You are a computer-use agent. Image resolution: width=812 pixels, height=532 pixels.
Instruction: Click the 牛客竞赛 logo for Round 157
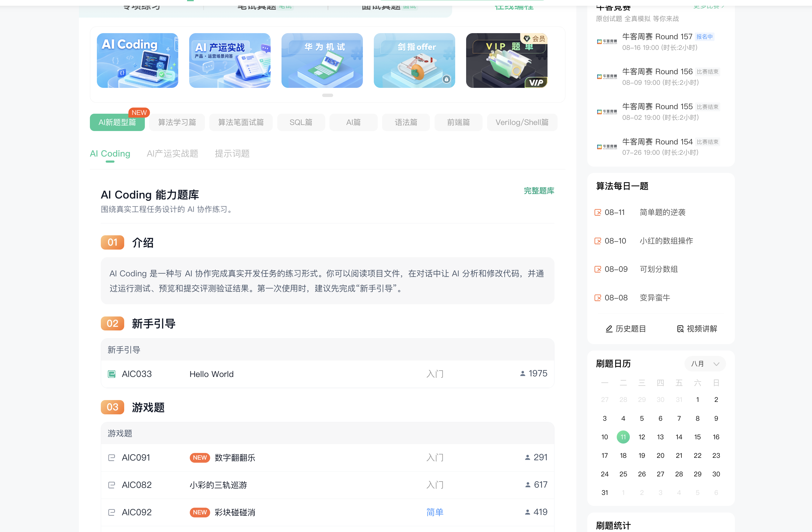click(x=607, y=42)
